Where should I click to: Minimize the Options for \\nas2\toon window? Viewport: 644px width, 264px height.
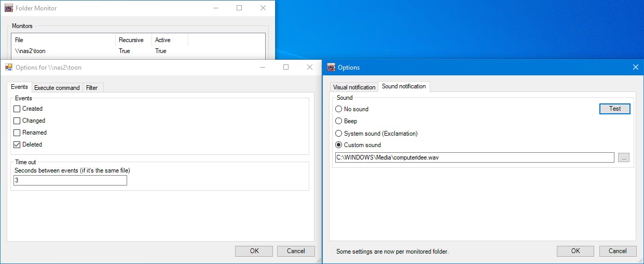[262, 68]
